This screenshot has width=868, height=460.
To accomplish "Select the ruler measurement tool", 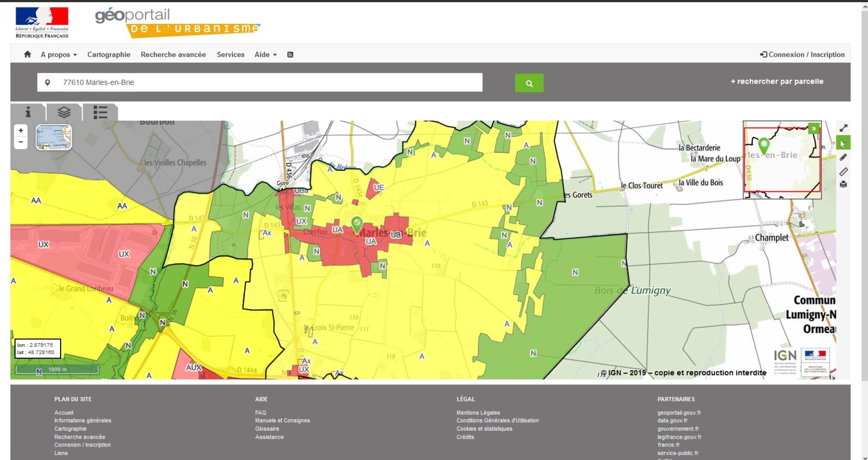I will 843,172.
